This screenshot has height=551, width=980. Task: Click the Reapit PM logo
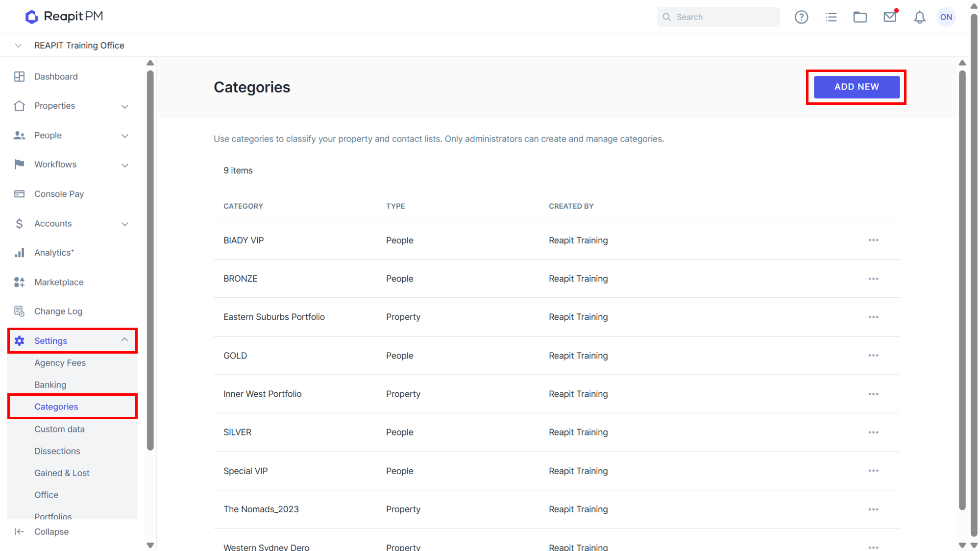click(64, 17)
